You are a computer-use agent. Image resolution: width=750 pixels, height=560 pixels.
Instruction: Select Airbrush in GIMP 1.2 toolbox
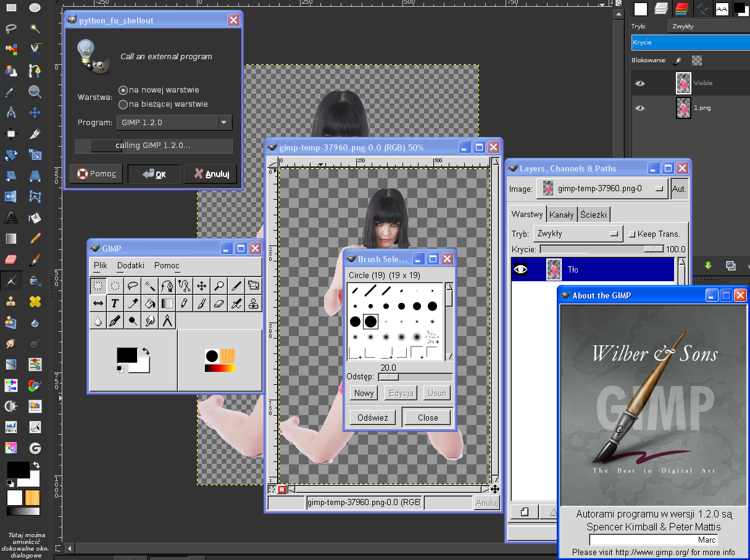point(236,303)
